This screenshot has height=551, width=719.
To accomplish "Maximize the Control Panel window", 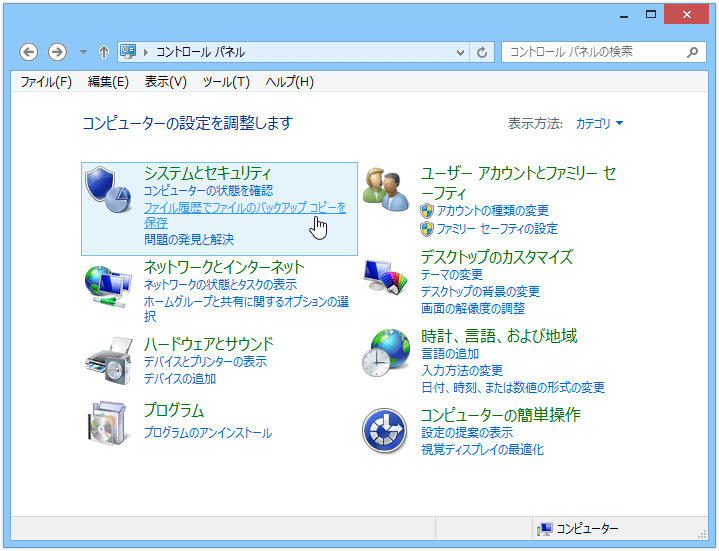I will [x=651, y=15].
